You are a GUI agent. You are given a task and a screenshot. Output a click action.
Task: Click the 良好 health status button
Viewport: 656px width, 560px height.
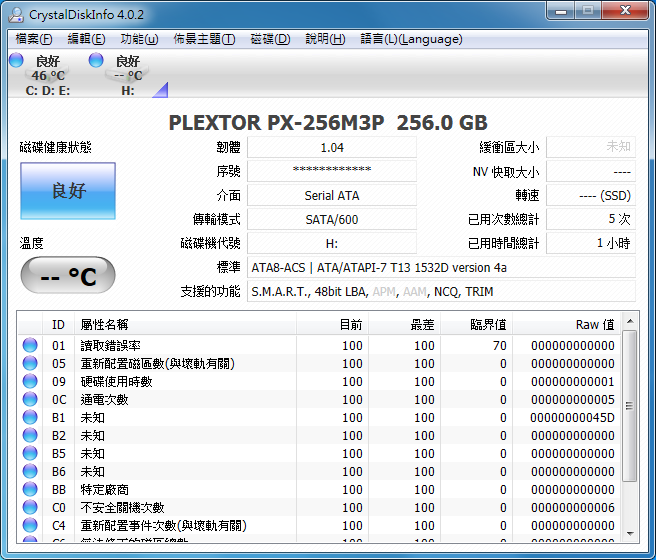[68, 191]
